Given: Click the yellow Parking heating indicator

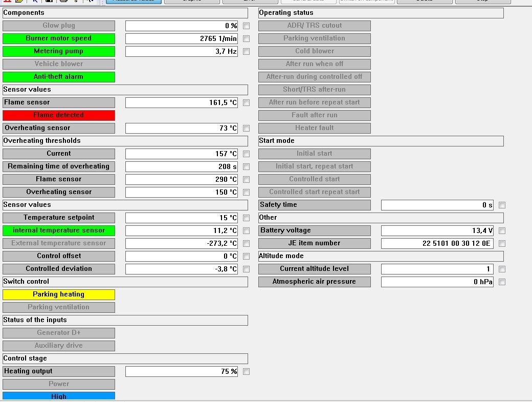Looking at the screenshot, I should (59, 294).
